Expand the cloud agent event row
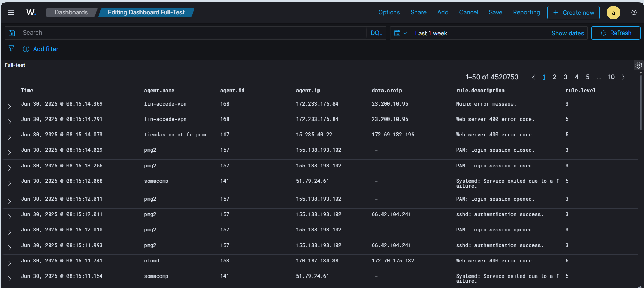 click(x=10, y=263)
